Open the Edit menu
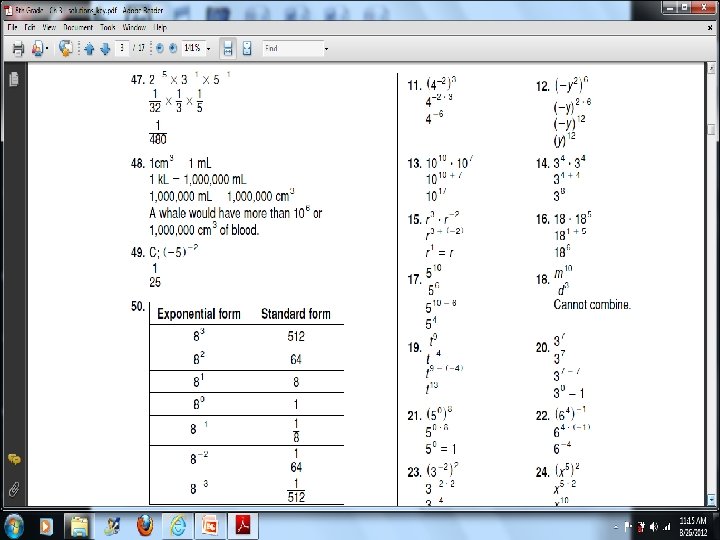 coord(30,28)
